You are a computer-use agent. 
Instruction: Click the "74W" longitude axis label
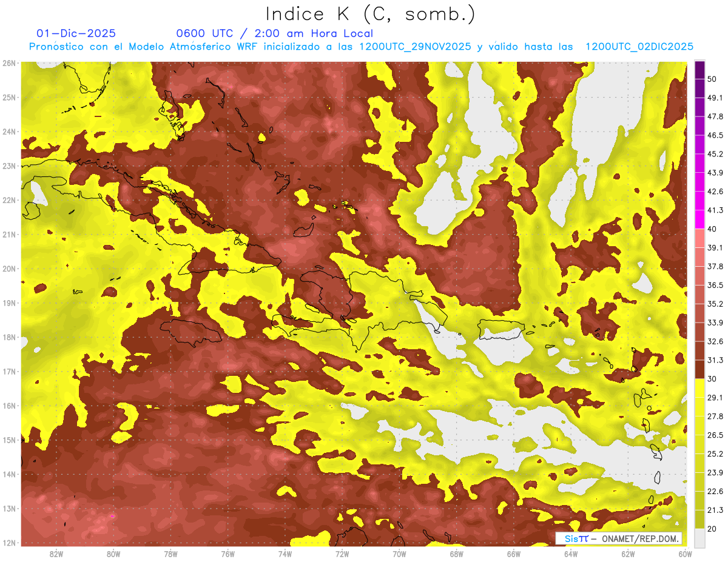(285, 554)
